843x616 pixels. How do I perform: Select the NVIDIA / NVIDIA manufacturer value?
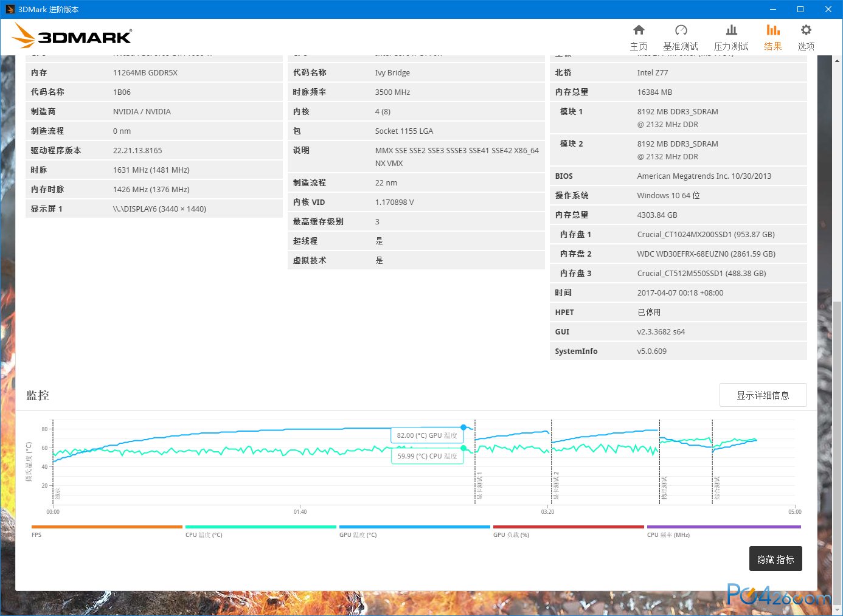click(142, 112)
